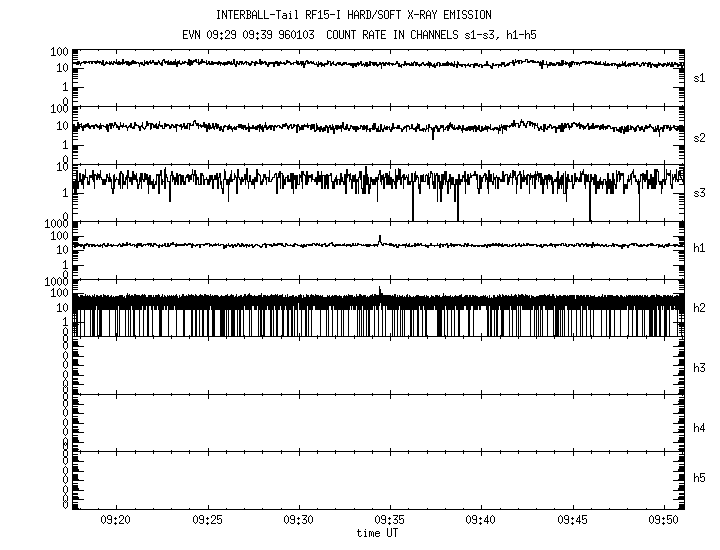
Task: Select the h1 channel label
Action: (699, 249)
